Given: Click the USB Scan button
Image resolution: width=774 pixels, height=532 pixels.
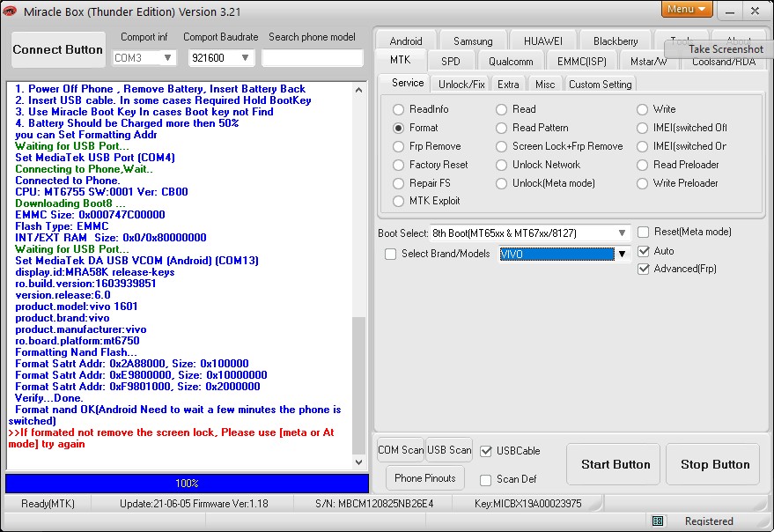Looking at the screenshot, I should pyautogui.click(x=449, y=450).
